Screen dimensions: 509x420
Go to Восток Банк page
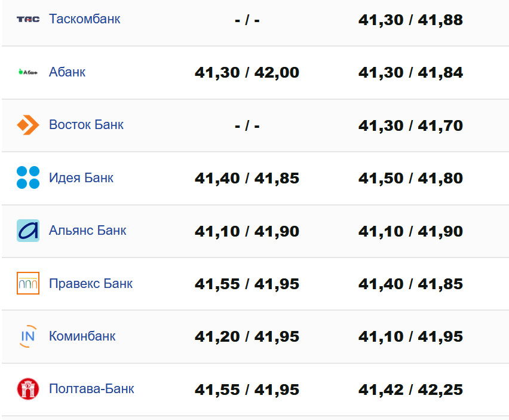[x=86, y=125]
